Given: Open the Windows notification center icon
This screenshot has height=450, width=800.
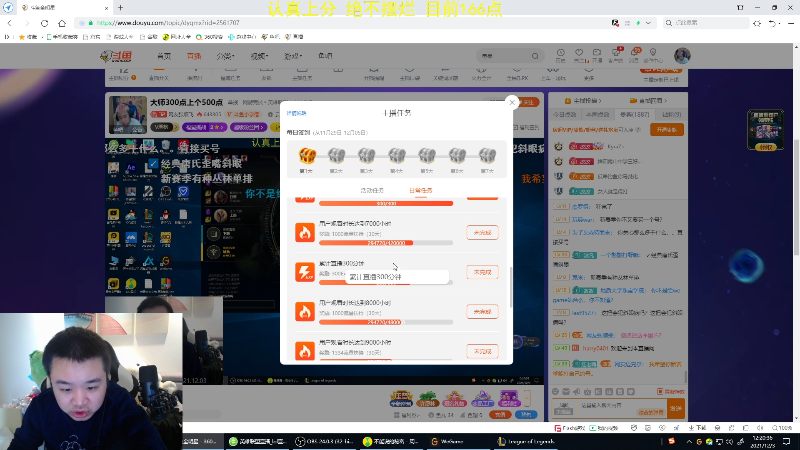Looking at the screenshot, I should pos(786,441).
